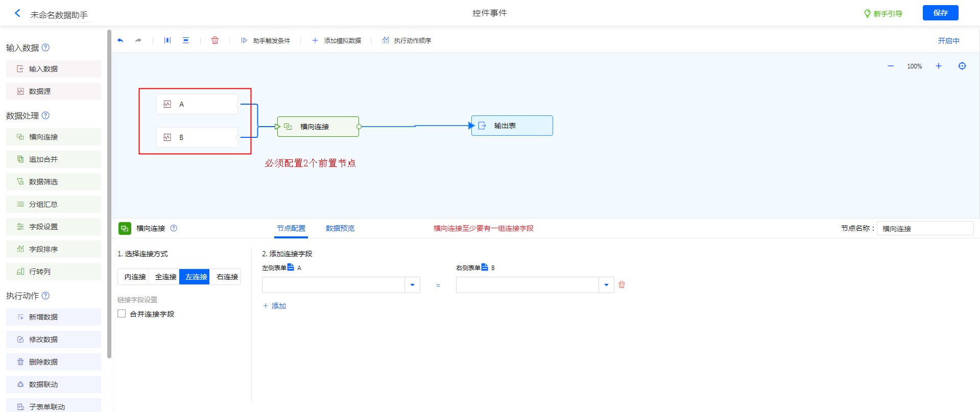This screenshot has width=980, height=412.
Task: Click the zoom out minus icon
Action: 891,66
